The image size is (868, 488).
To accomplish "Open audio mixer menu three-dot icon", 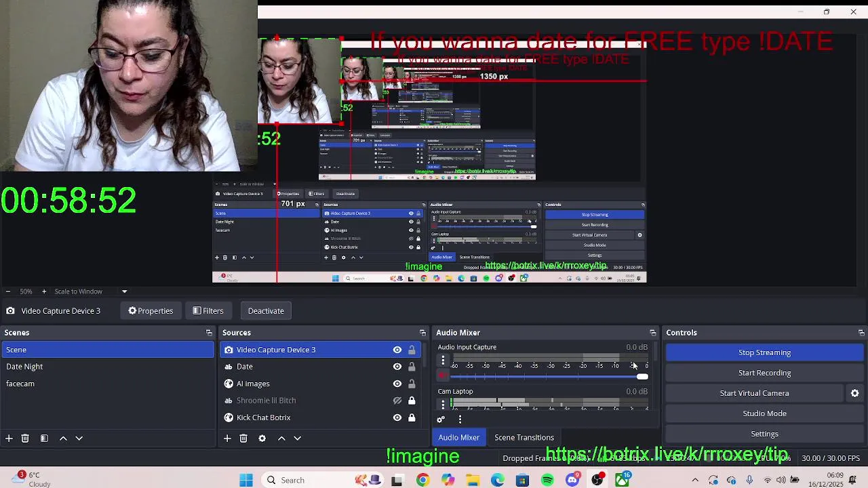I will click(460, 420).
